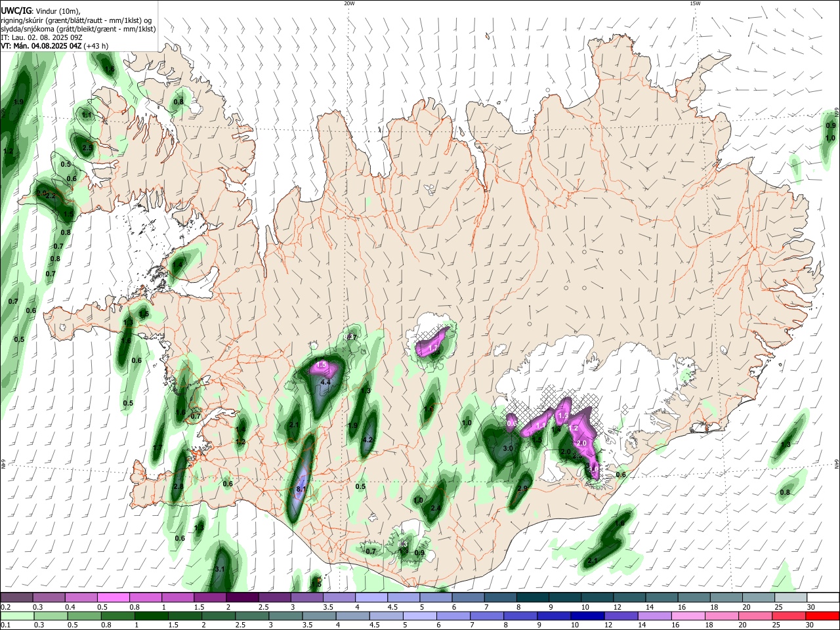Click the '2.8' precipitation value on the map
The width and height of the screenshot is (840, 630).
point(178,486)
